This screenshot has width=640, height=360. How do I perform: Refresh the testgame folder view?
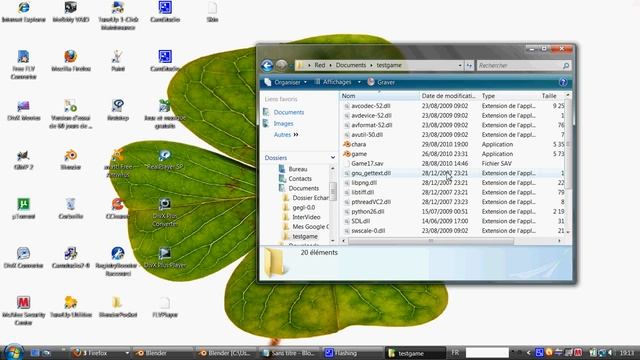(x=469, y=65)
